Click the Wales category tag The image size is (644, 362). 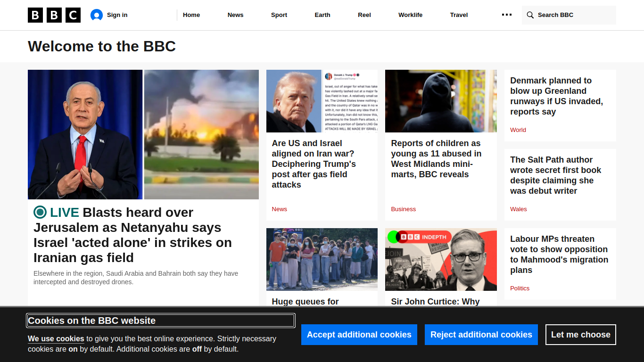519,209
